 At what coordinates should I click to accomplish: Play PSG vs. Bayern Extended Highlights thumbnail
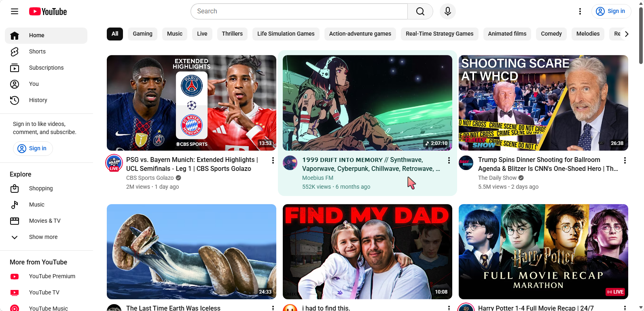(x=191, y=103)
